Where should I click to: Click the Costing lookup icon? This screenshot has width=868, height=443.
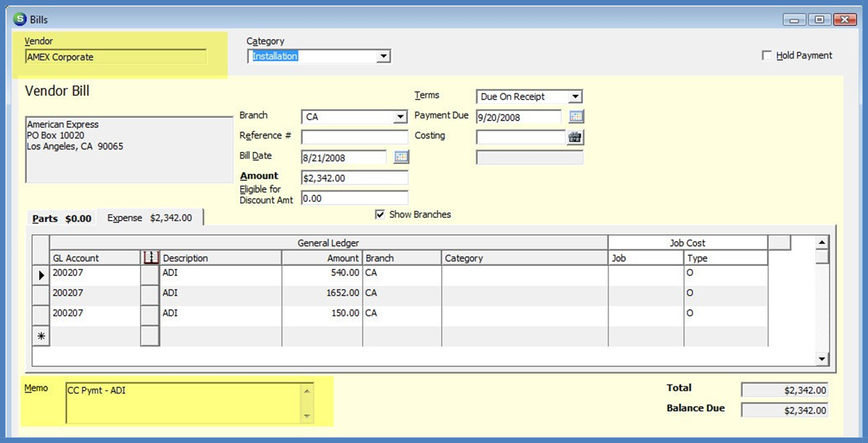tap(575, 137)
